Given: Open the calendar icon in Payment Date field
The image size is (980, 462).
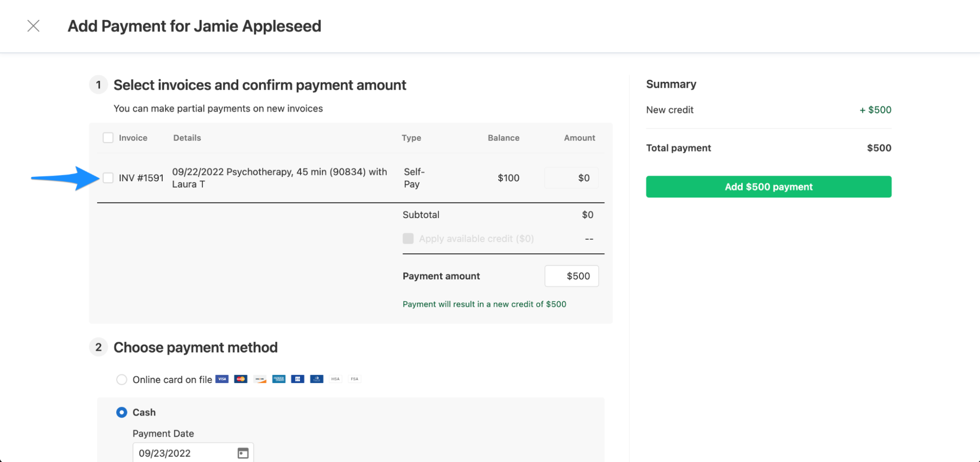Looking at the screenshot, I should 243,453.
